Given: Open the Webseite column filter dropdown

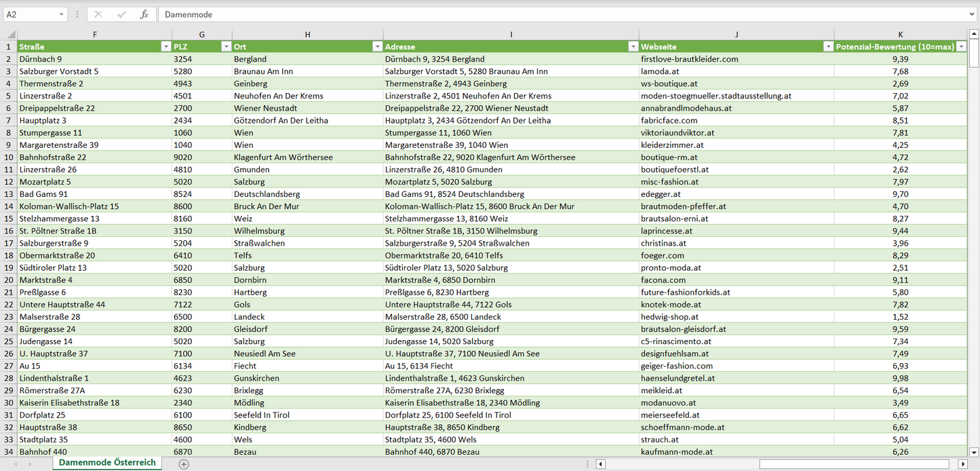Looking at the screenshot, I should click(x=828, y=47).
